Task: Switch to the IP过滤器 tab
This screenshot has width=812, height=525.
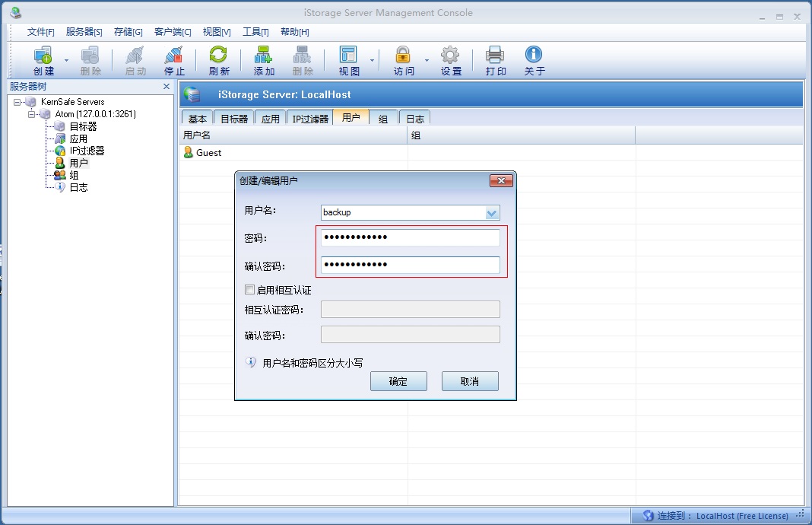Action: tap(310, 119)
